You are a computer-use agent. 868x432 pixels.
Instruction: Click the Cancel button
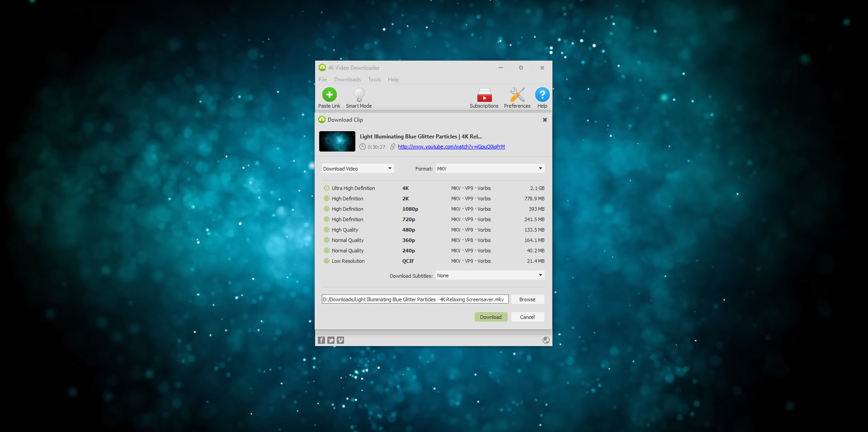[x=528, y=317]
